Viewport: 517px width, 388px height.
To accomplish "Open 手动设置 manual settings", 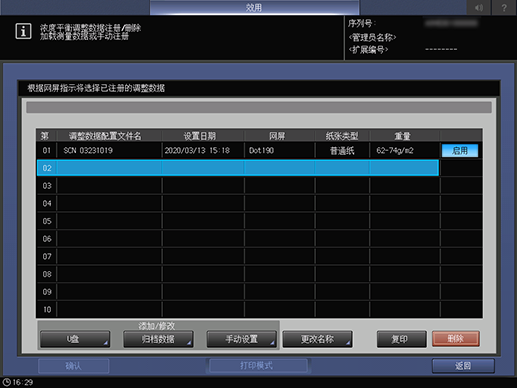I will point(241,339).
